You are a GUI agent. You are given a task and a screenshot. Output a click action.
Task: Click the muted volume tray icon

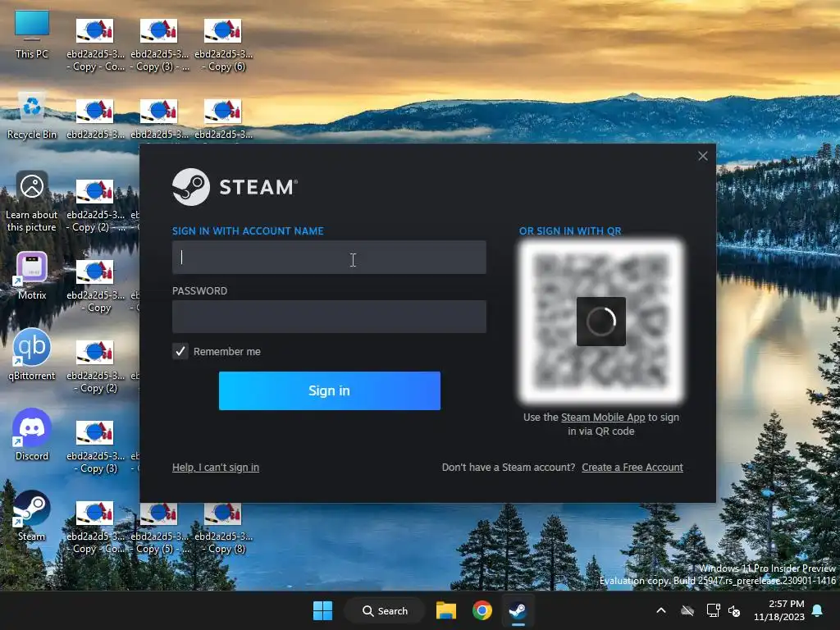point(734,610)
